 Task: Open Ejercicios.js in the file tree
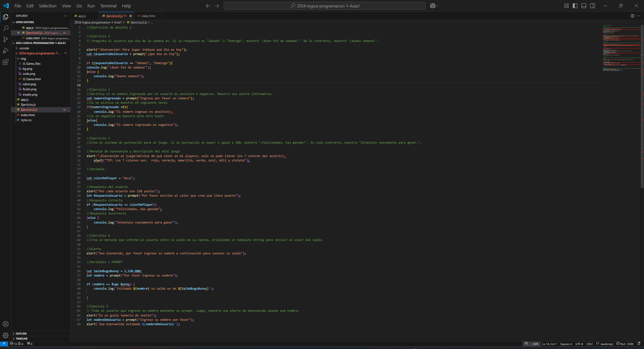click(28, 105)
